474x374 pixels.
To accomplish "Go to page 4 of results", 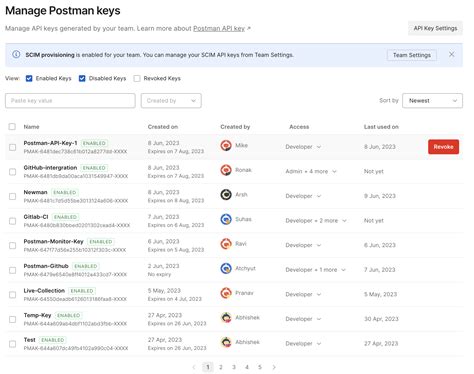I will (247, 367).
